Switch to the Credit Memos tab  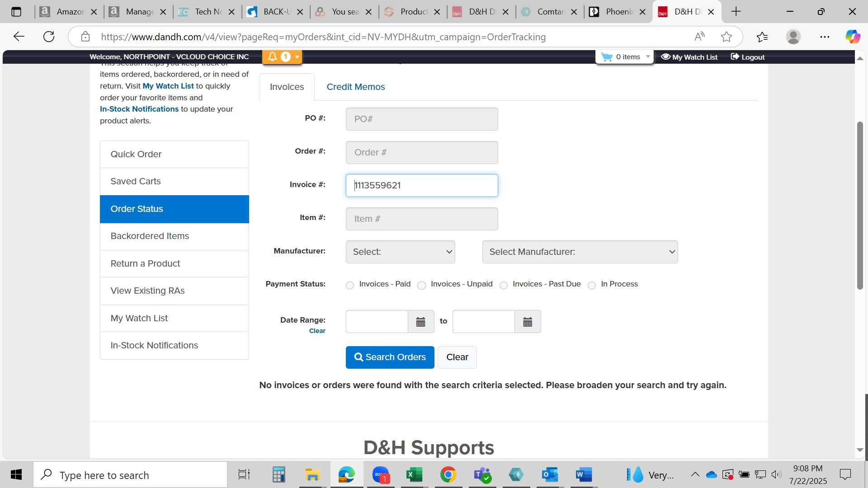(x=356, y=87)
